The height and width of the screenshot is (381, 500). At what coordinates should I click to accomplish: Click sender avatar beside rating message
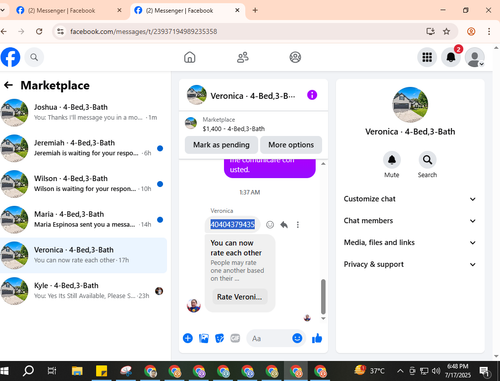[194, 305]
